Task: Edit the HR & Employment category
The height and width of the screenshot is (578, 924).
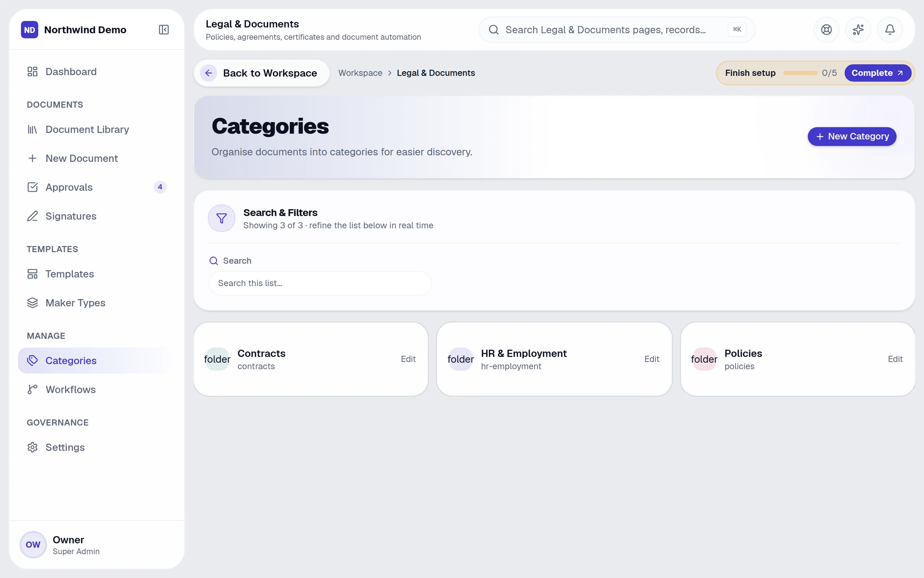Action: [x=652, y=359]
